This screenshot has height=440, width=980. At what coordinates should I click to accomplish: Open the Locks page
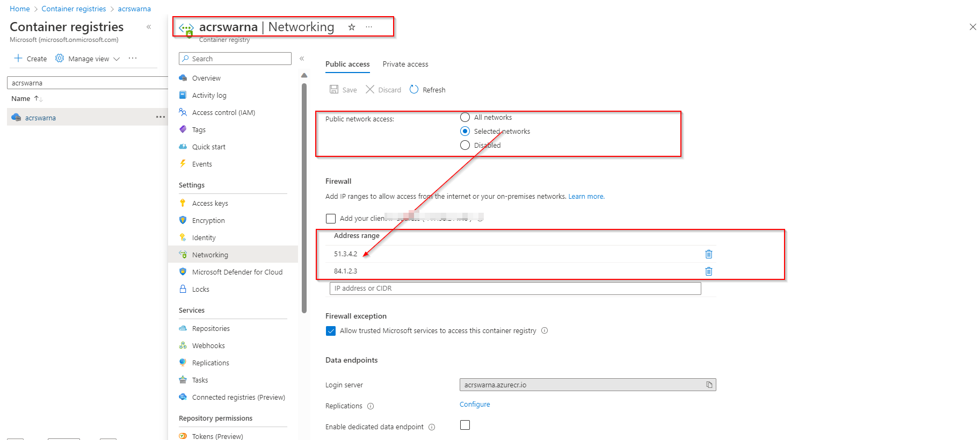tap(201, 289)
